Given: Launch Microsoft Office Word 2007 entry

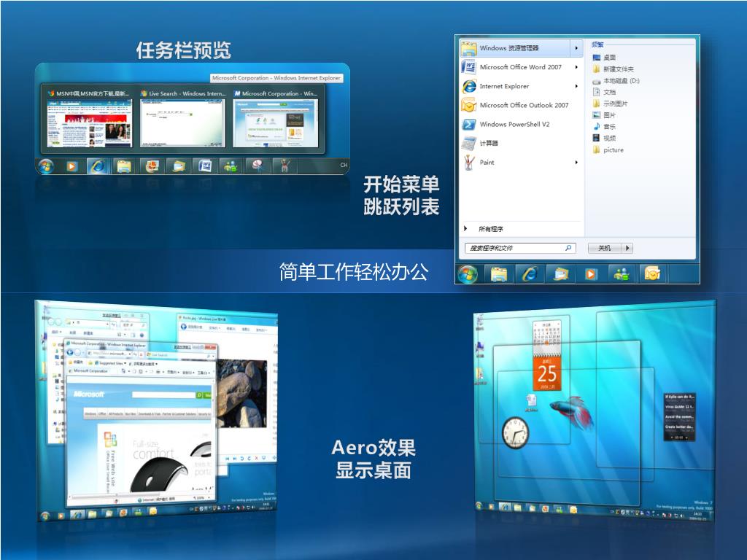Looking at the screenshot, I should click(x=521, y=67).
